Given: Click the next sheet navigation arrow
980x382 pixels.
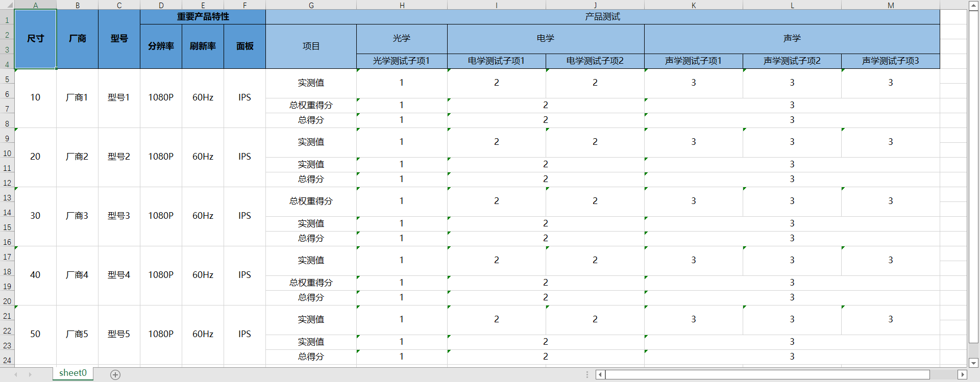Looking at the screenshot, I should coord(30,374).
